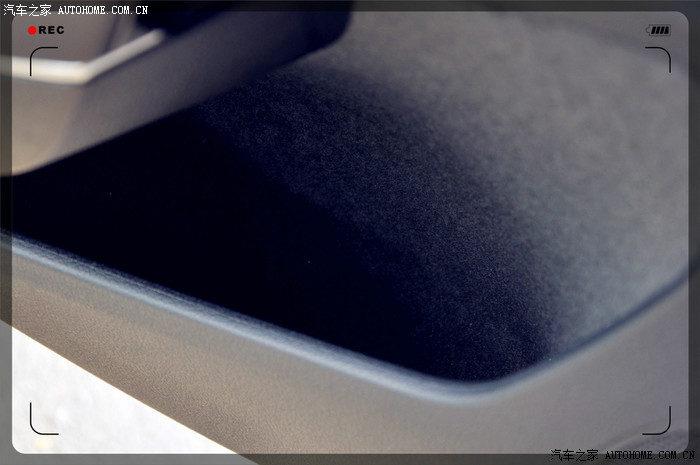Select the top-right viewfinder corner bracket

coord(657,59)
